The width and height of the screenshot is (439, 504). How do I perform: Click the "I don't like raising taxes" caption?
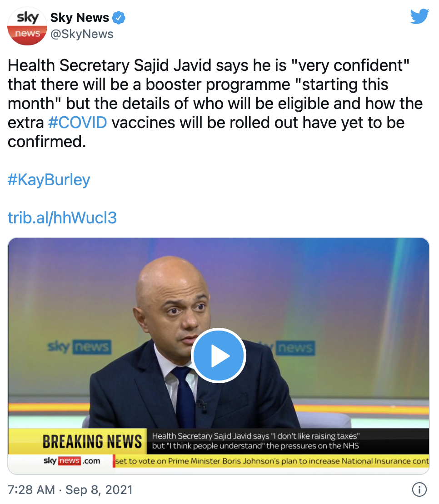click(x=256, y=441)
